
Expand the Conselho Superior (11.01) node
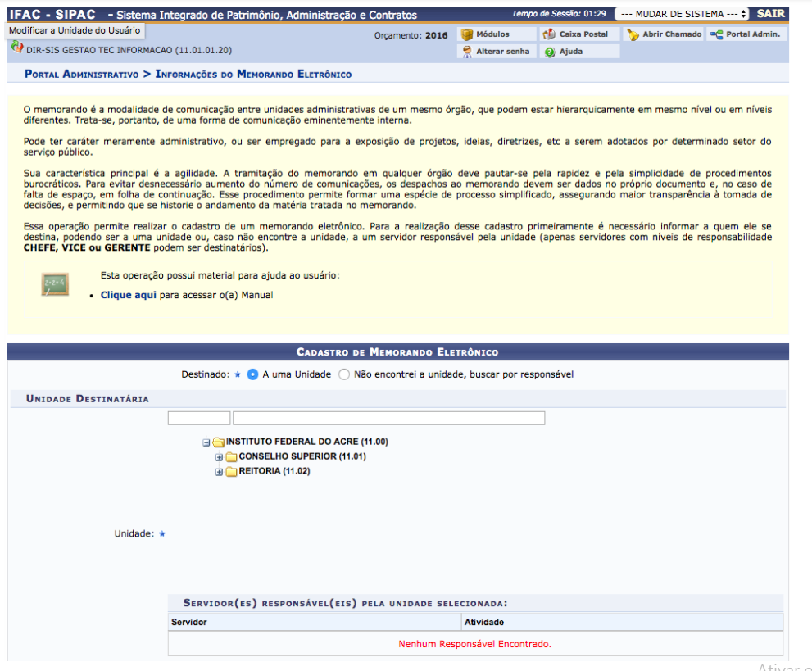pyautogui.click(x=219, y=457)
